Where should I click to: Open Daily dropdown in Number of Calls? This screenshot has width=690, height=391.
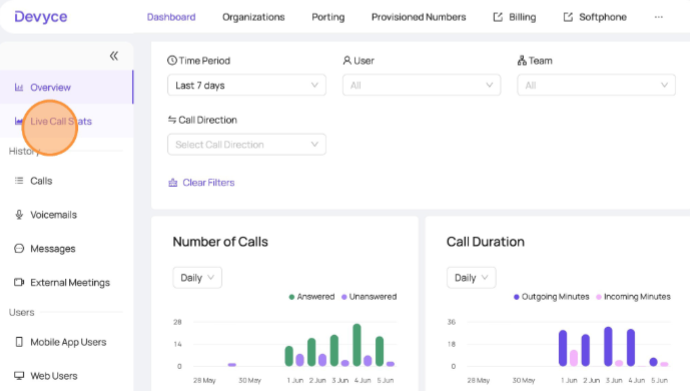pos(197,278)
